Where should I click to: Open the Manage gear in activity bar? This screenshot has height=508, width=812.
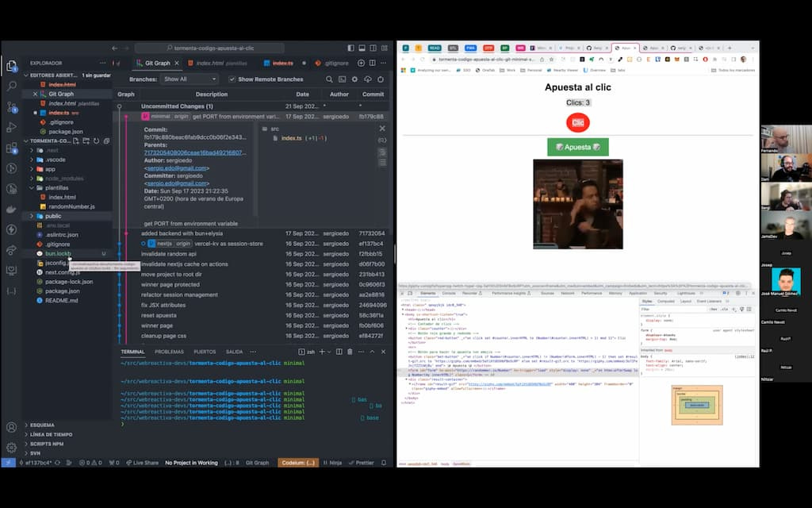[11, 447]
